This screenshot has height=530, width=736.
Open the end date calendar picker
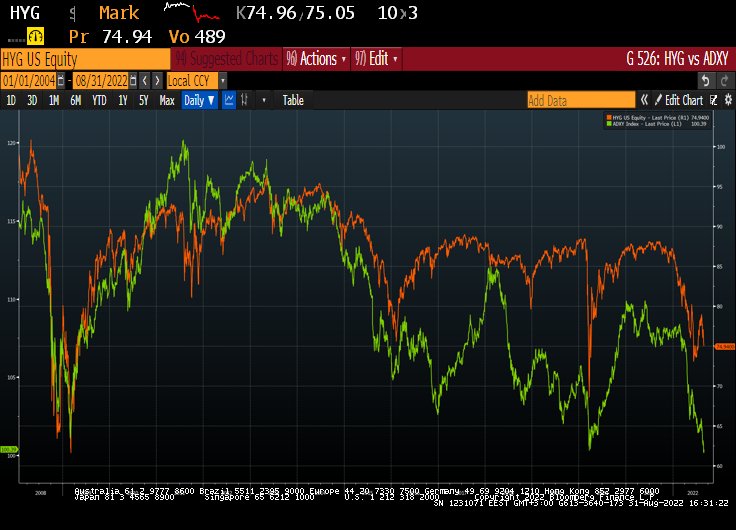(x=133, y=81)
